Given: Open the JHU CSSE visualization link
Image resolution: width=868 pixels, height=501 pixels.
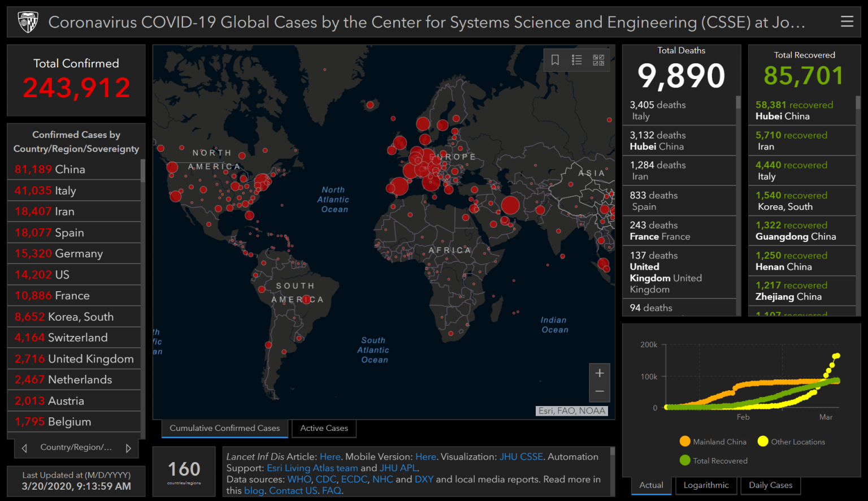Looking at the screenshot, I should coord(520,457).
